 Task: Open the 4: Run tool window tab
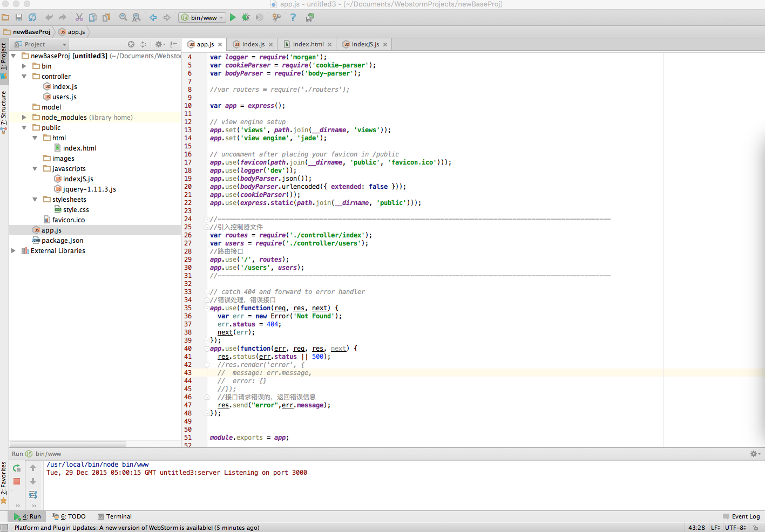[x=28, y=516]
